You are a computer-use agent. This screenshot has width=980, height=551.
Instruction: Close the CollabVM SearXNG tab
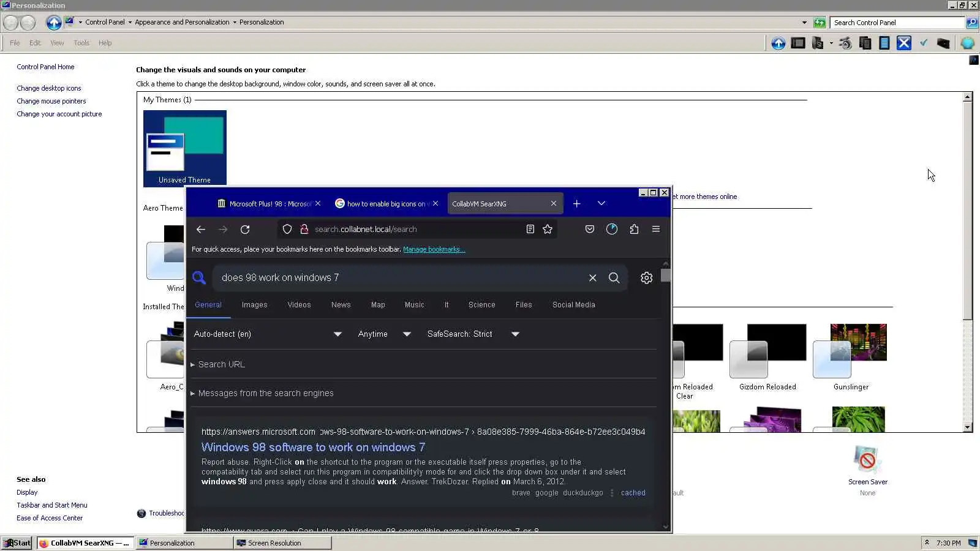pyautogui.click(x=554, y=204)
